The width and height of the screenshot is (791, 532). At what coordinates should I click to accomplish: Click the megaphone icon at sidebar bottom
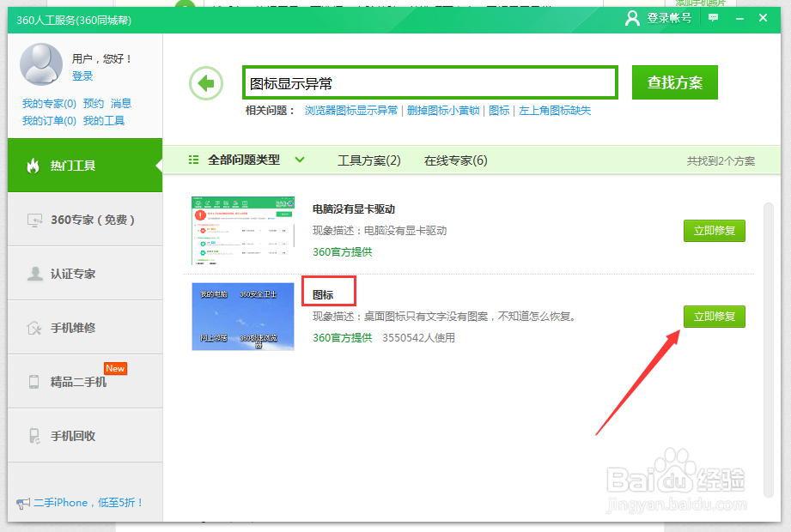click(x=22, y=504)
